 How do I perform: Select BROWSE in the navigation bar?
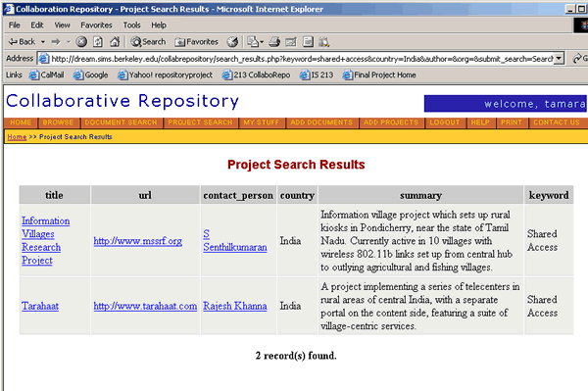click(58, 122)
